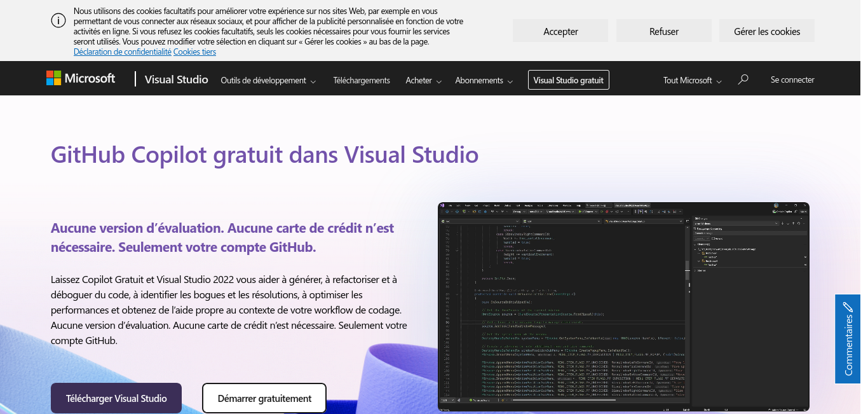
Task: Open Gérer les cookies settings
Action: [767, 31]
